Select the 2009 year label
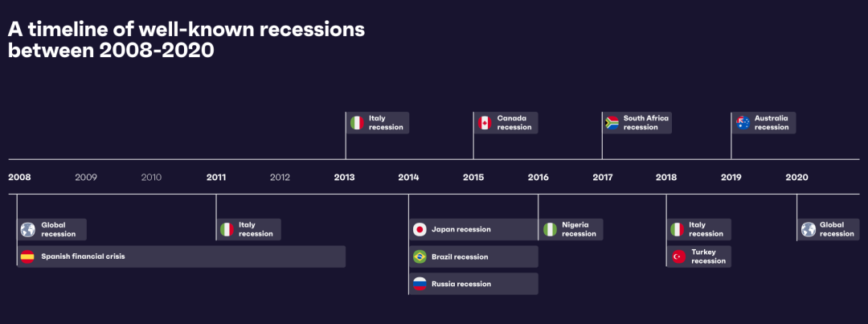Viewport: 868px width, 324px height. tap(85, 177)
